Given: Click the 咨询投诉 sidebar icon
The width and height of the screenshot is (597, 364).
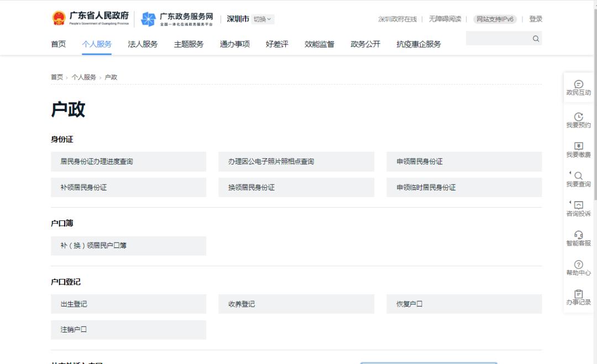Looking at the screenshot, I should click(578, 205).
